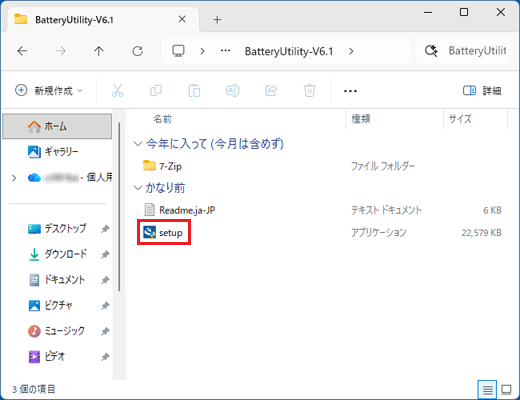Open ビデオ quick access folder
Screen dimensions: 520x400
pyautogui.click(x=47, y=357)
